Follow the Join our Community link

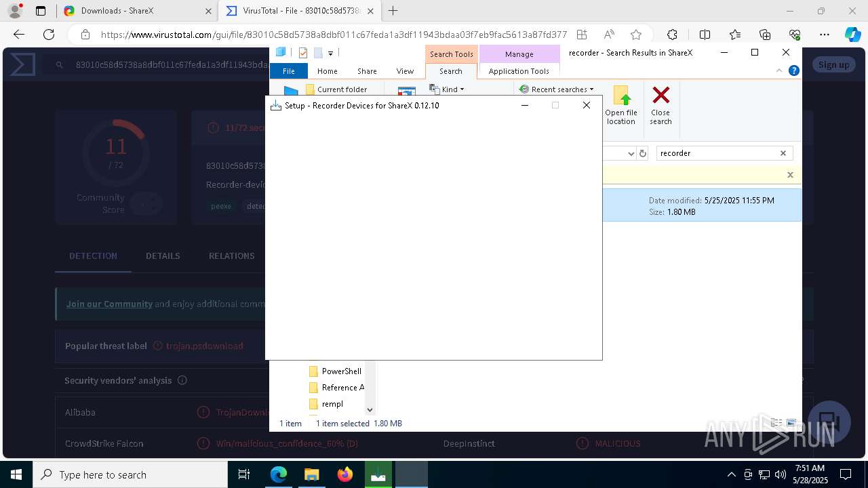point(109,304)
